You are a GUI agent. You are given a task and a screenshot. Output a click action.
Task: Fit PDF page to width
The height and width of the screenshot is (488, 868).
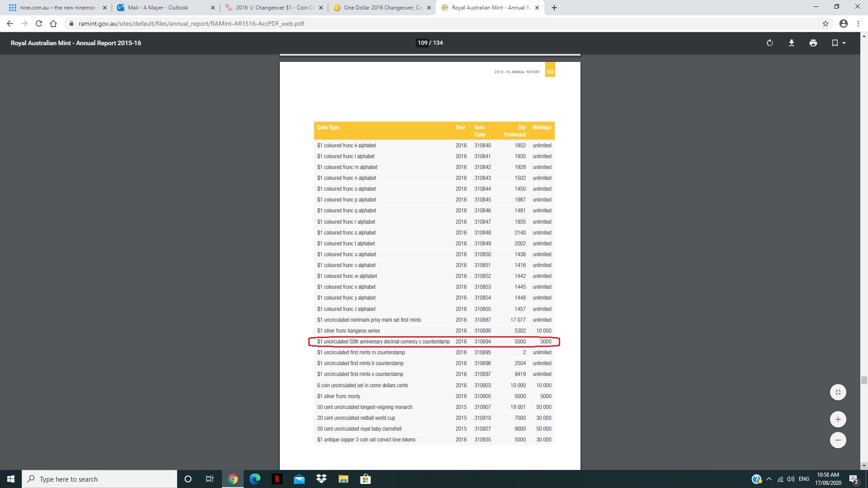click(838, 392)
